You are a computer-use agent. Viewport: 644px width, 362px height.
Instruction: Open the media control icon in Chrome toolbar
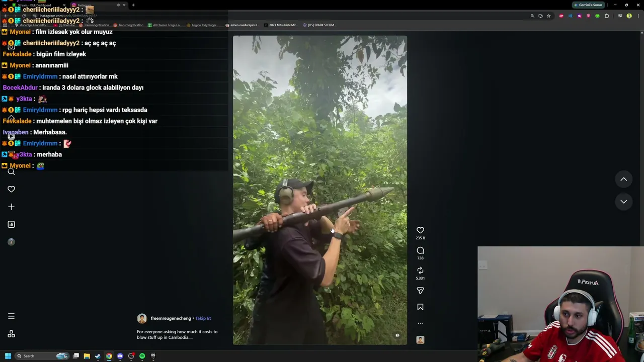click(620, 16)
